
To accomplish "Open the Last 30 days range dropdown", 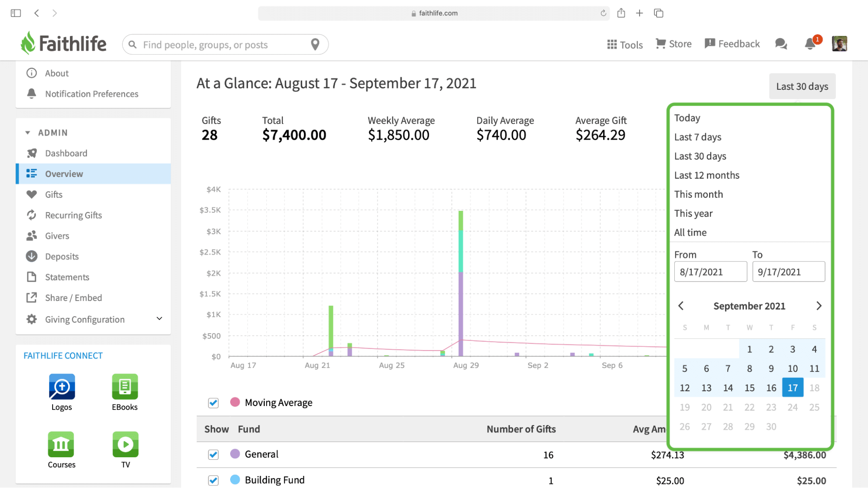I will (x=802, y=86).
